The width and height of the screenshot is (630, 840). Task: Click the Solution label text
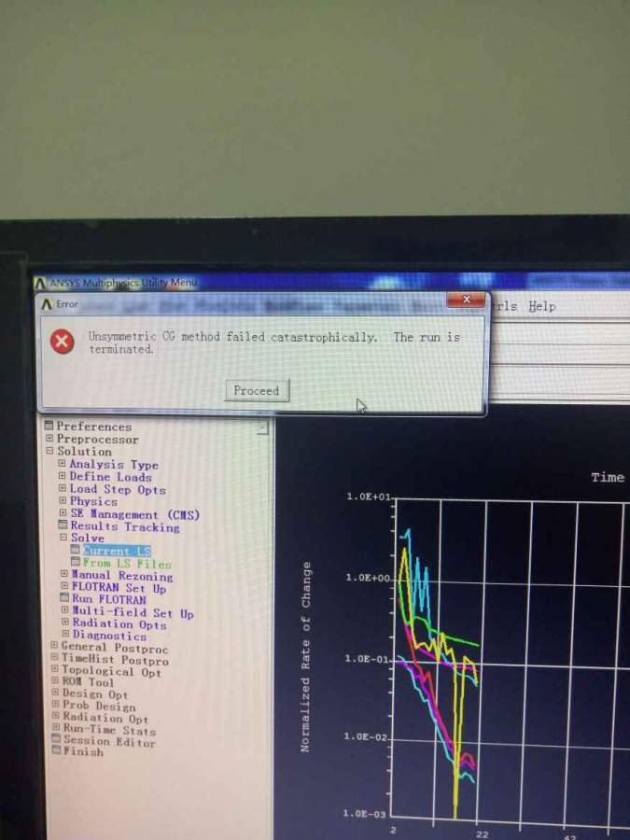(x=85, y=452)
